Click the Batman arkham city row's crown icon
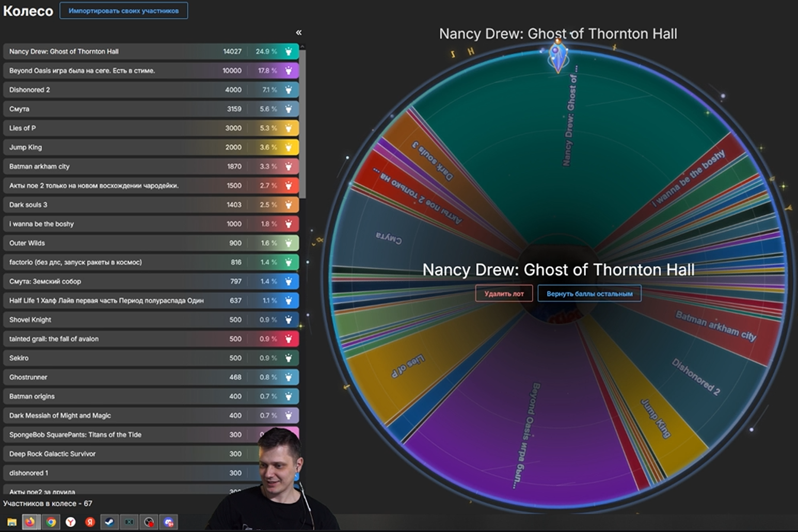Viewport: 798px width, 532px height. coord(289,166)
